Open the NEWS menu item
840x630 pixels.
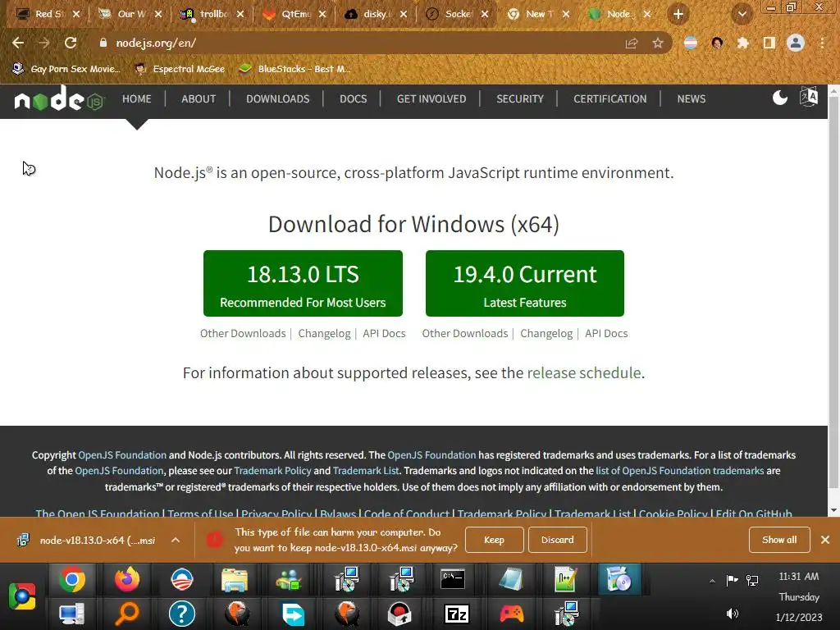(x=691, y=98)
